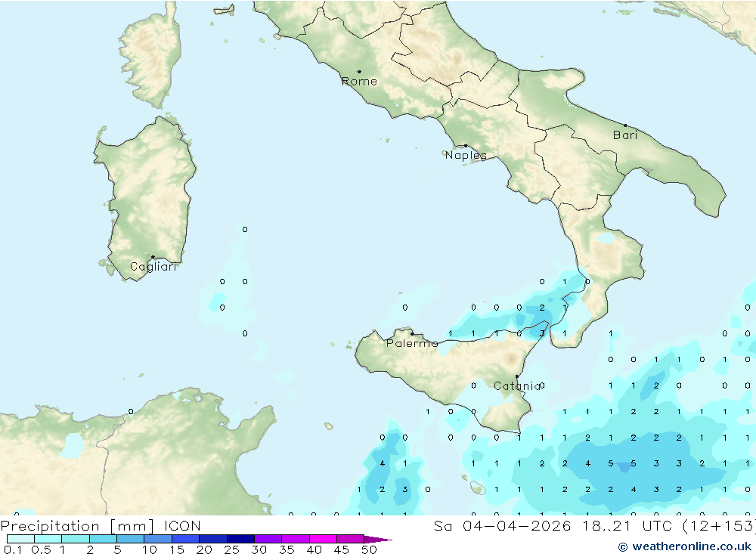756x554 pixels.
Task: Select the 25–30 mm legend swatch
Action: 240,539
